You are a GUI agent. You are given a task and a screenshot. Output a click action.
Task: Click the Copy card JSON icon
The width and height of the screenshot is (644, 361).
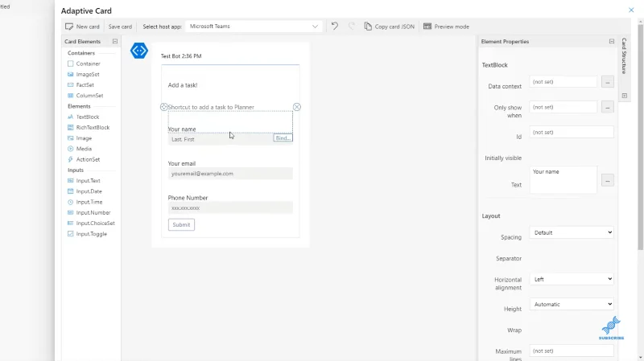pos(368,27)
